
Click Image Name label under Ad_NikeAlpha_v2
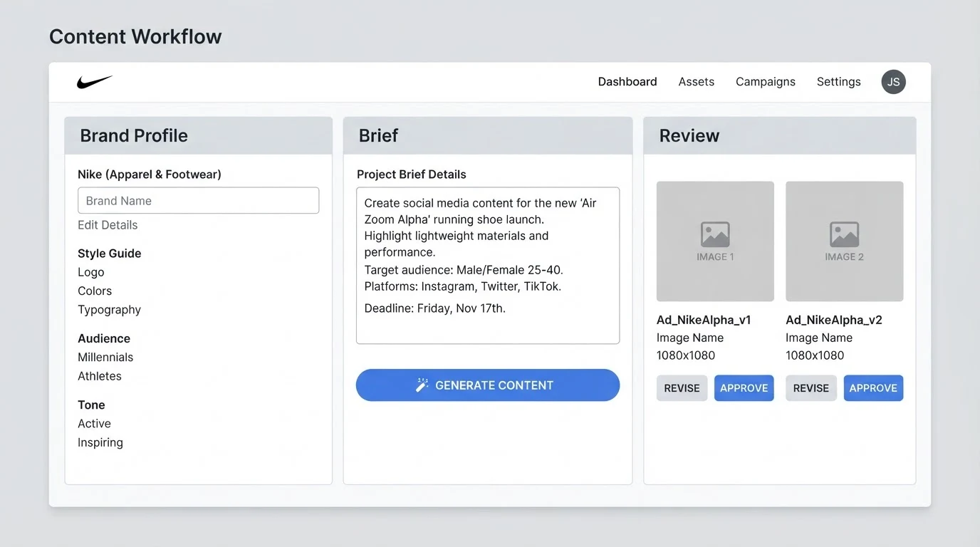tap(819, 338)
